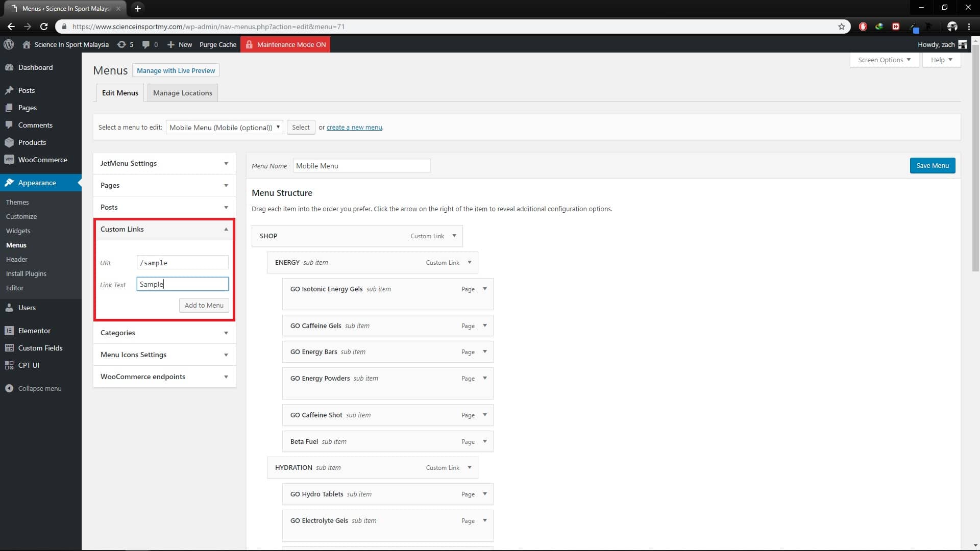Click Purge Cache in the admin bar
The width and height of the screenshot is (980, 551).
(x=218, y=44)
